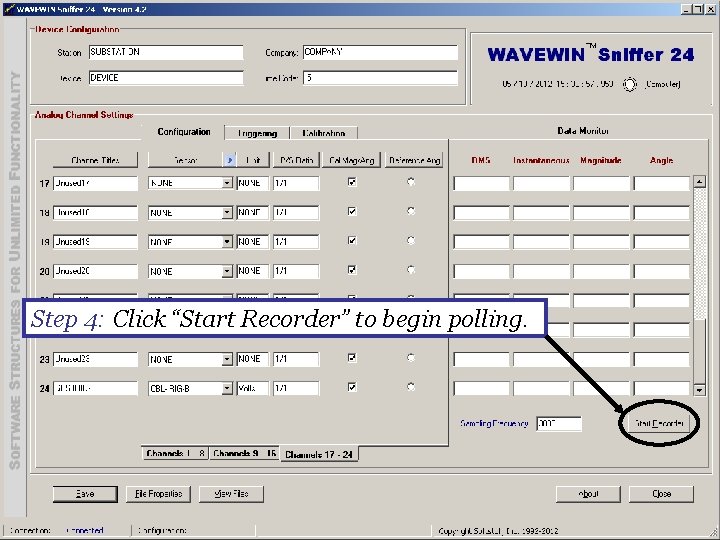Toggle Cal Mag/Ang checkbox for channel 17
Viewport: 720px width, 540px height.
click(x=352, y=182)
